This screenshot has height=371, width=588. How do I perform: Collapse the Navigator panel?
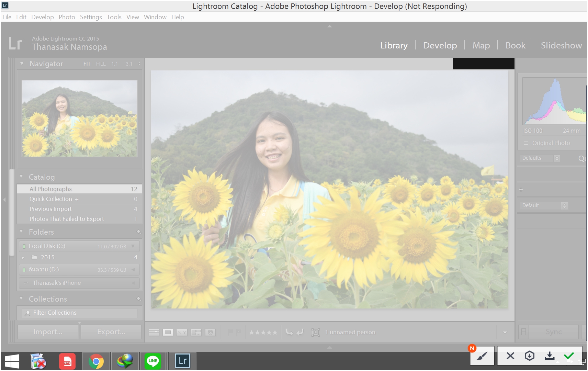[22, 64]
